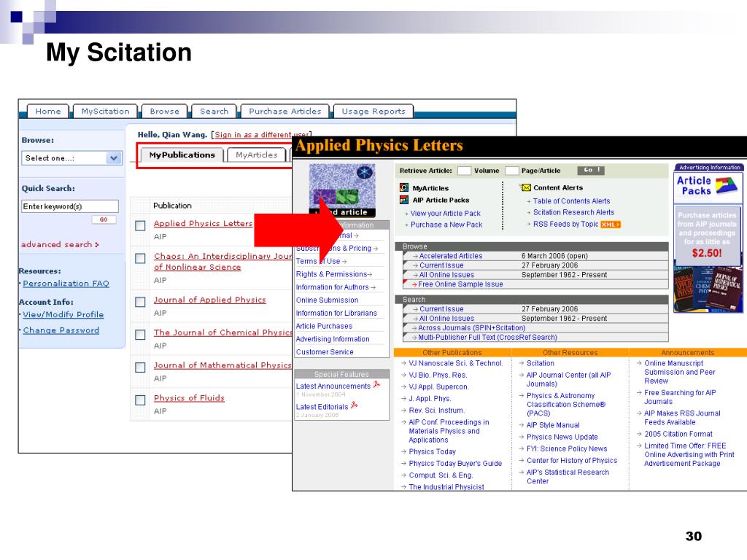Viewport: 747px width, 560px height.
Task: Click Purchase a New Pack link
Action: (x=446, y=225)
